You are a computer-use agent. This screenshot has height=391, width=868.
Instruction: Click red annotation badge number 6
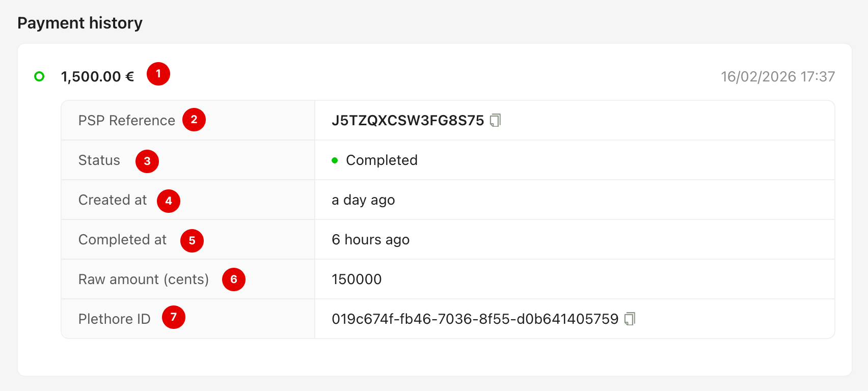pyautogui.click(x=234, y=279)
